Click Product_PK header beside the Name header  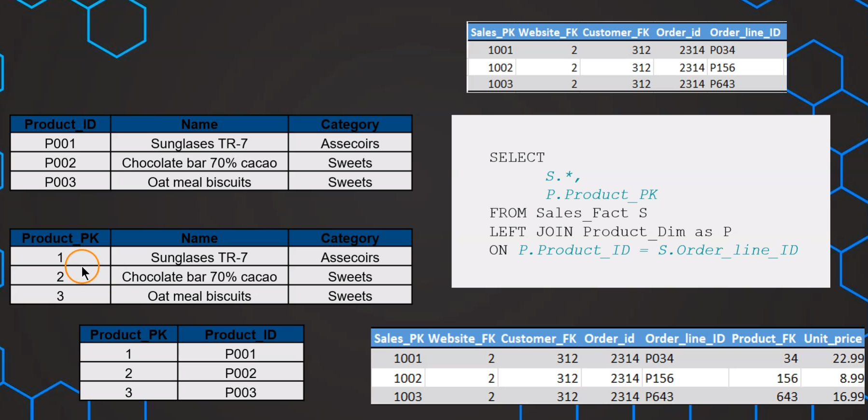click(60, 238)
